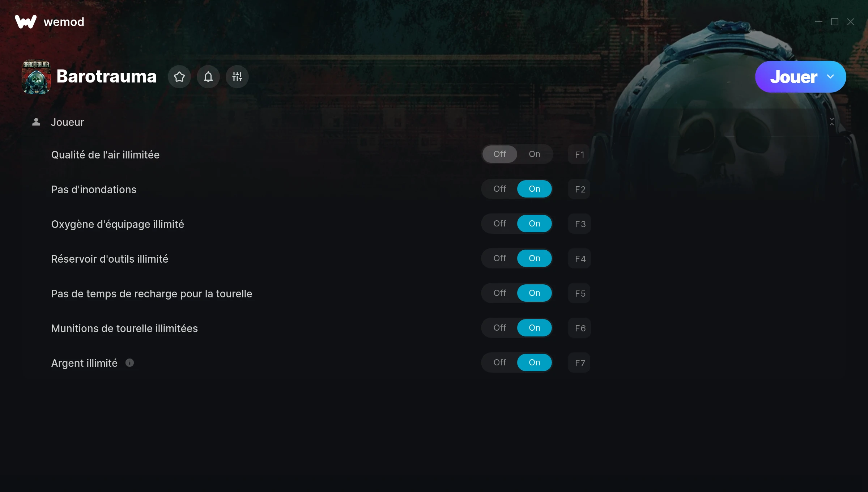Maximize the WeMod window

click(x=835, y=22)
